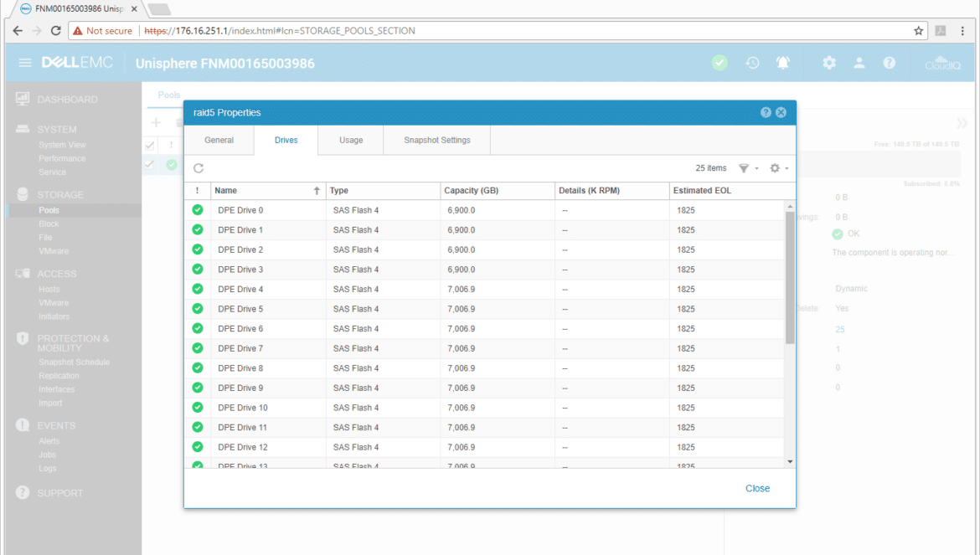980x555 pixels.
Task: Open the Chrome three-dot menu
Action: click(x=962, y=31)
